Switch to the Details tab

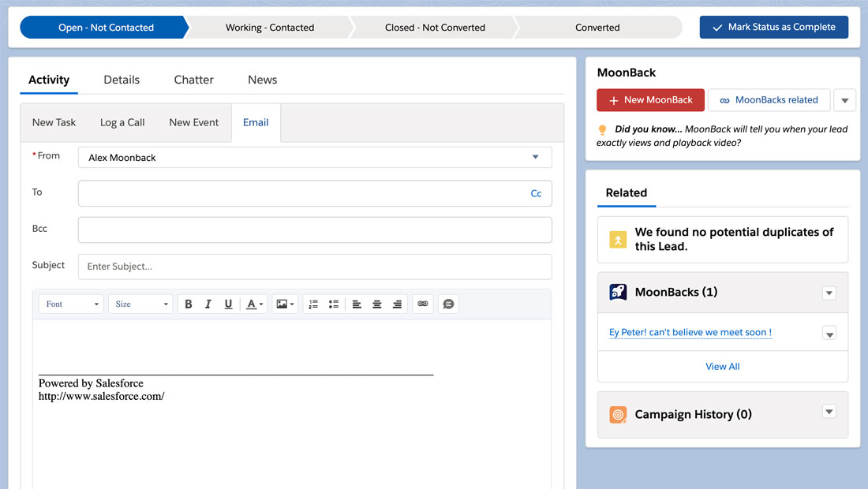coord(122,80)
